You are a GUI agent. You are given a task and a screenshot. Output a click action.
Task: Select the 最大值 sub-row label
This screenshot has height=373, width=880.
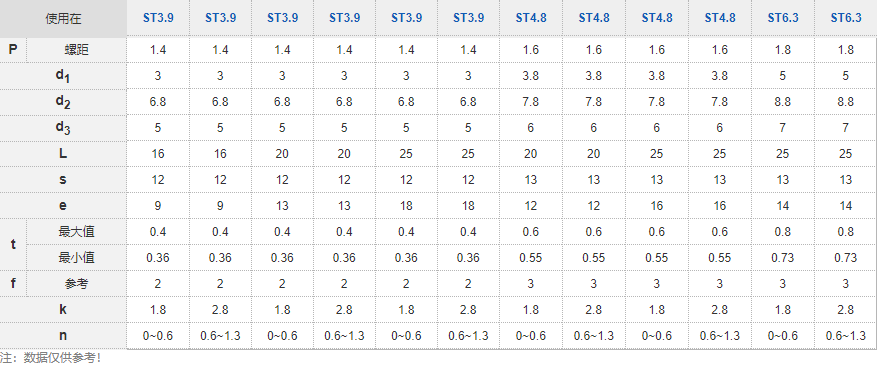coord(76,232)
